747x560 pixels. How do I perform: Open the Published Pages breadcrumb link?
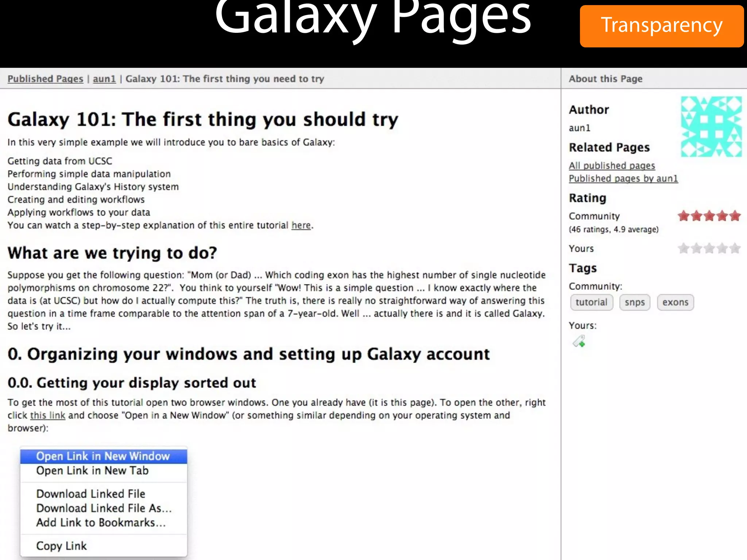tap(46, 79)
